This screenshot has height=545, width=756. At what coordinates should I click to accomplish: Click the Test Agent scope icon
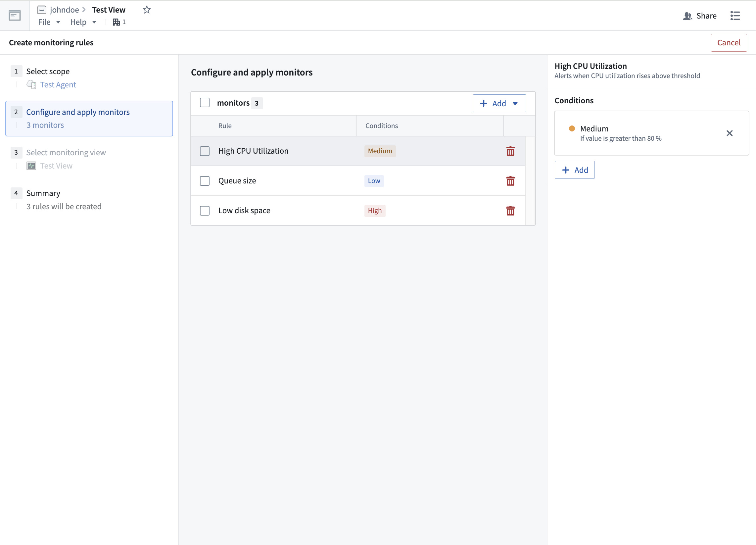point(31,84)
